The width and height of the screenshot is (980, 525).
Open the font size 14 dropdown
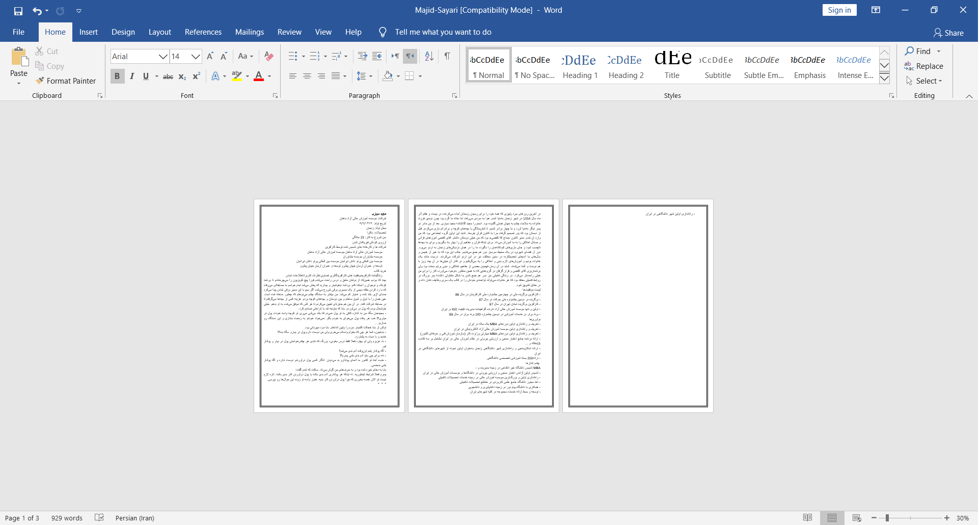pyautogui.click(x=196, y=57)
